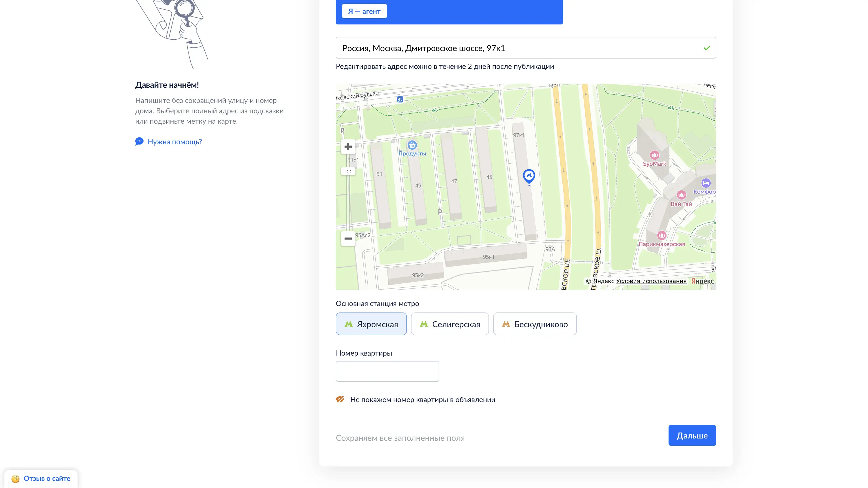Click the SyoMark pink marker on map

pyautogui.click(x=654, y=155)
